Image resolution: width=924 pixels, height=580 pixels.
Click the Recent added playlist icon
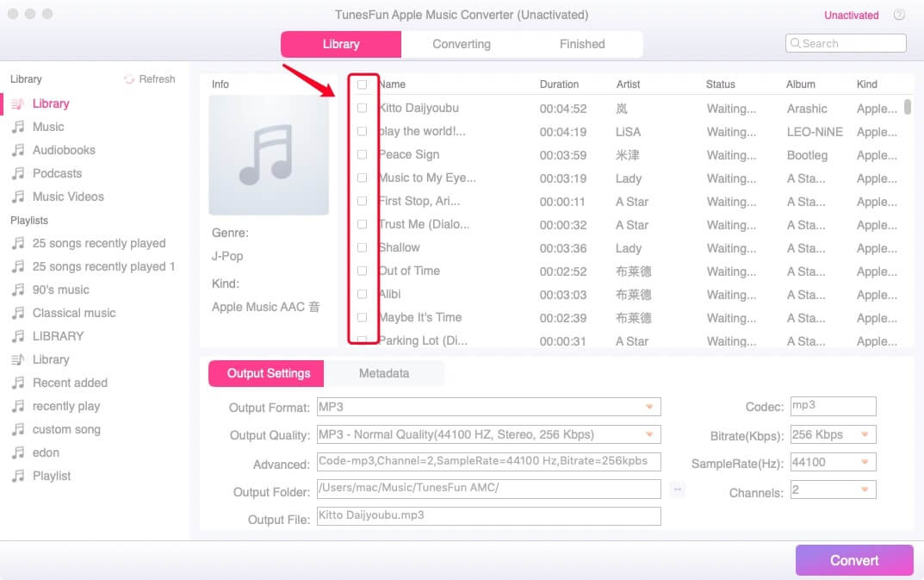(x=18, y=383)
